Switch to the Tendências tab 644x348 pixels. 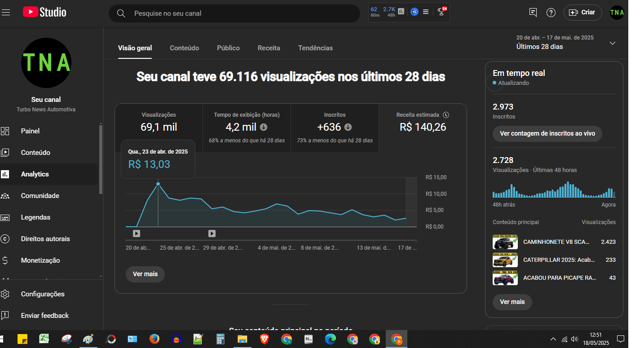coord(315,48)
